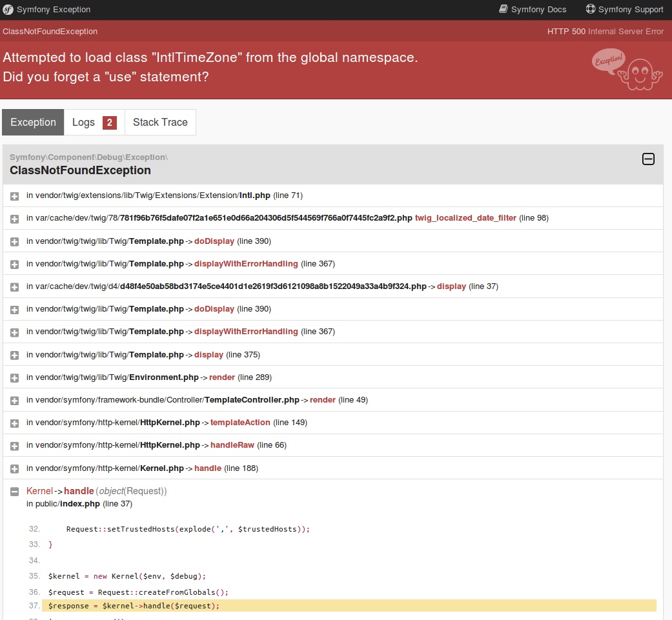Expand Kernel.php handle line 188 trace
Image resolution: width=672 pixels, height=620 pixels.
point(15,469)
